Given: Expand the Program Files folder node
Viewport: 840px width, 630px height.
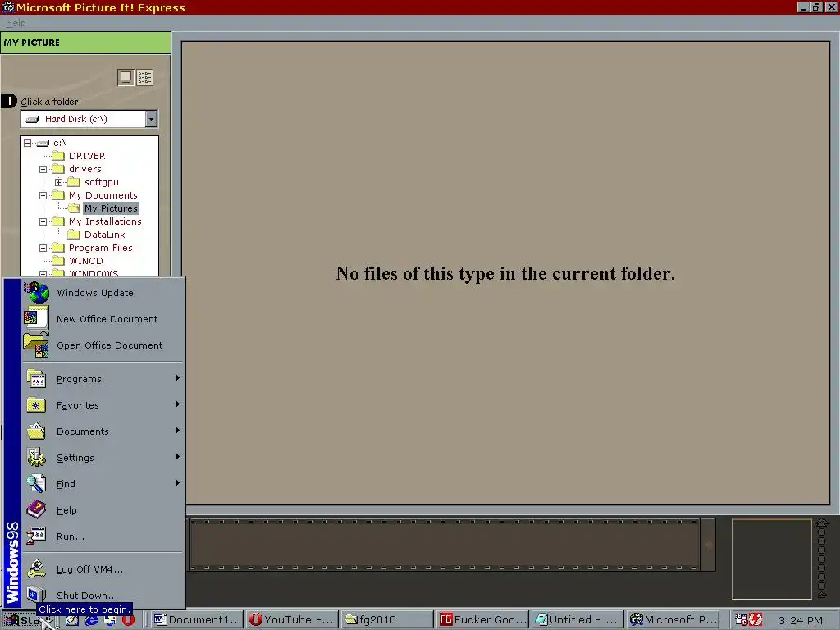Looking at the screenshot, I should click(x=43, y=248).
